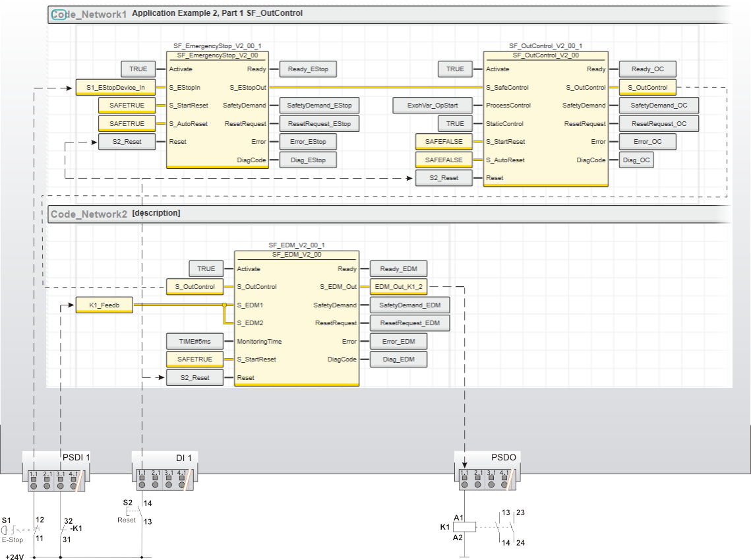The image size is (751, 560).
Task: Click the -K1 feedback contact symbol
Action: click(61, 528)
